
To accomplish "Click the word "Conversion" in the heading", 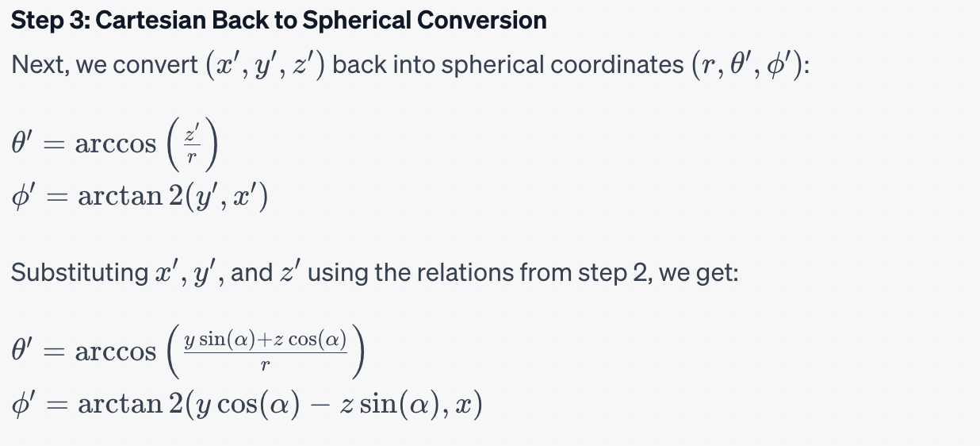I will (492, 21).
